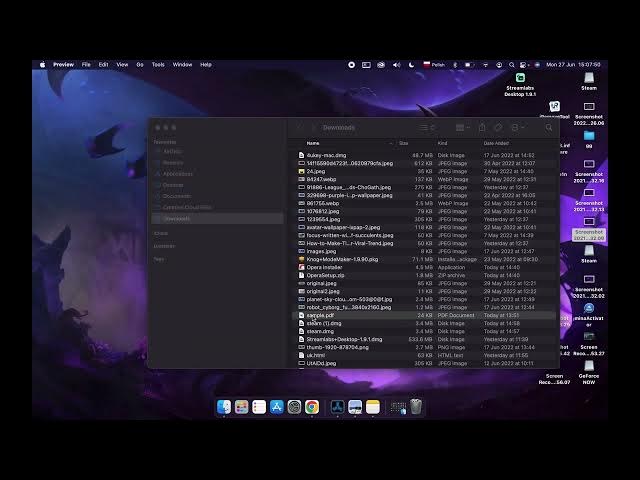The image size is (640, 480).
Task: Select the file images.jpeg
Action: (424, 251)
